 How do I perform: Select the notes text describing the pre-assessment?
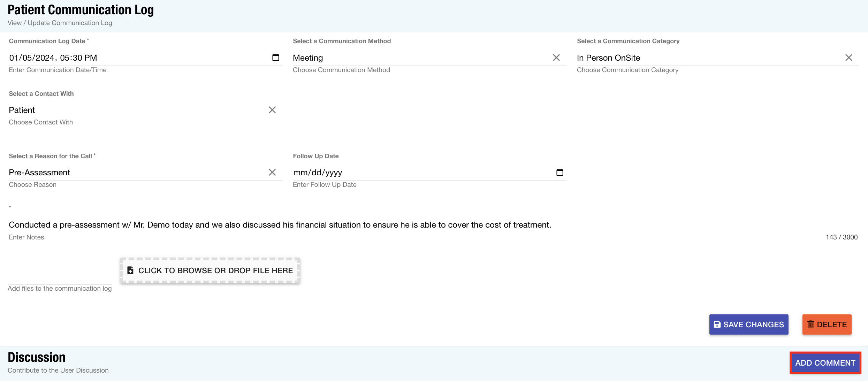279,224
